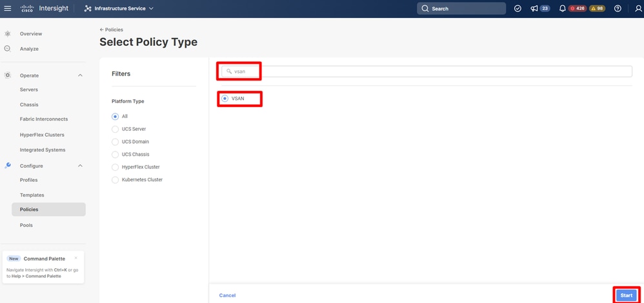Click the Configure wrench icon

[x=7, y=166]
